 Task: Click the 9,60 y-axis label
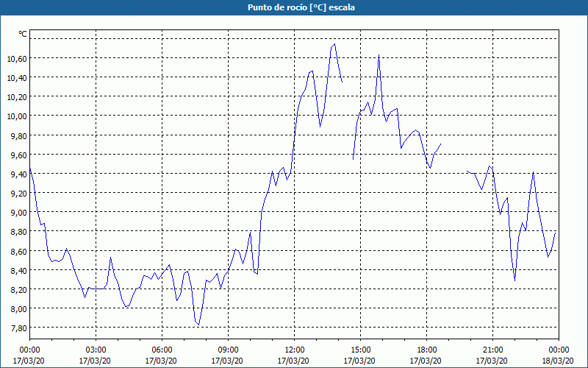click(19, 155)
